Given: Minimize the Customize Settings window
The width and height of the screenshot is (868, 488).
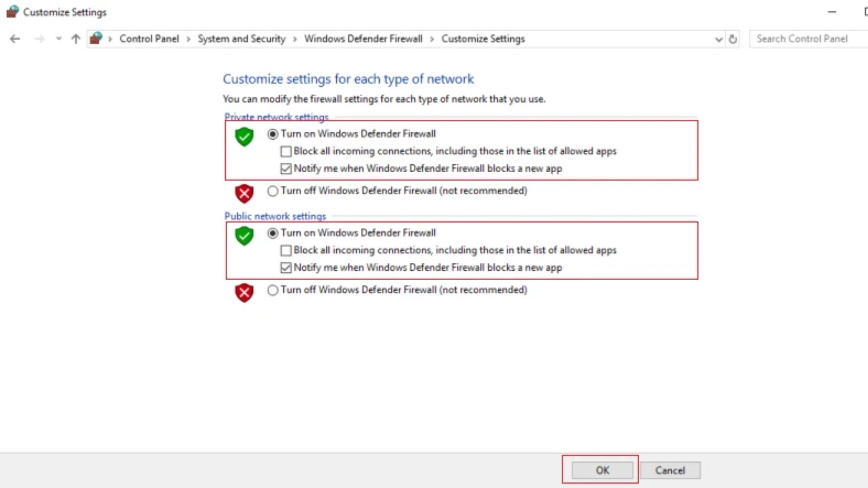Looking at the screenshot, I should tap(832, 12).
